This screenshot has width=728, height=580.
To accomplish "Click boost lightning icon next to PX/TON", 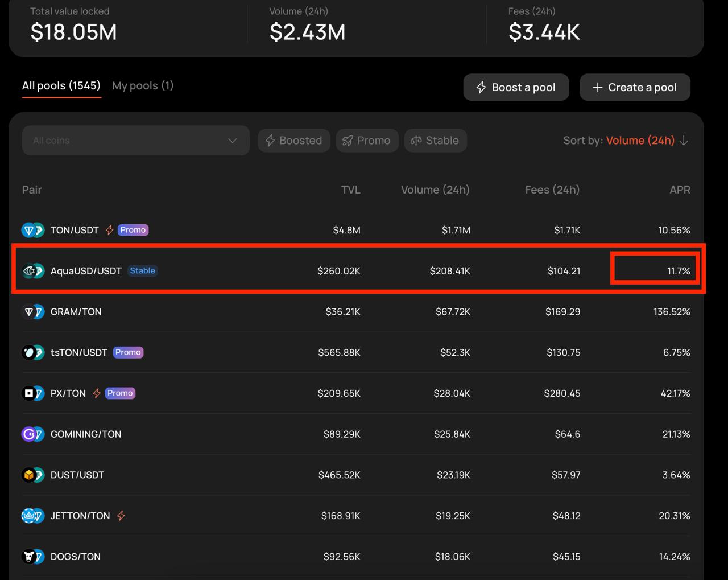I will [x=97, y=393].
